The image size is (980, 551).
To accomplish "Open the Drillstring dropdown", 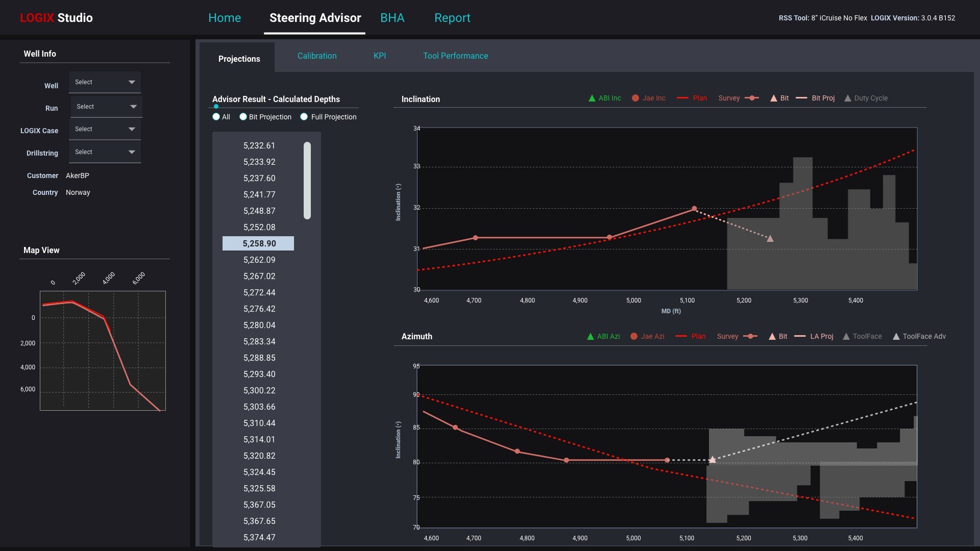I will click(105, 152).
